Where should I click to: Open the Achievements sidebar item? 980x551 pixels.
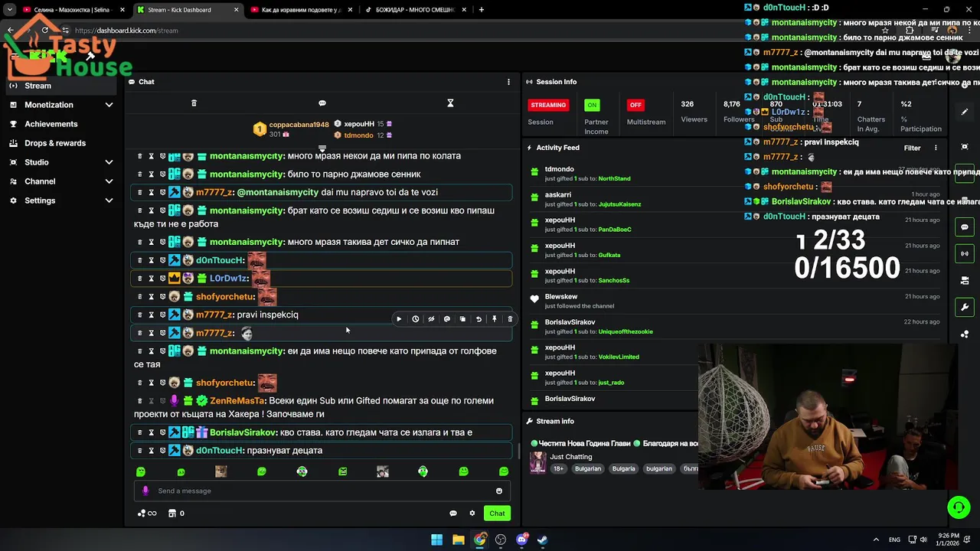click(x=61, y=124)
